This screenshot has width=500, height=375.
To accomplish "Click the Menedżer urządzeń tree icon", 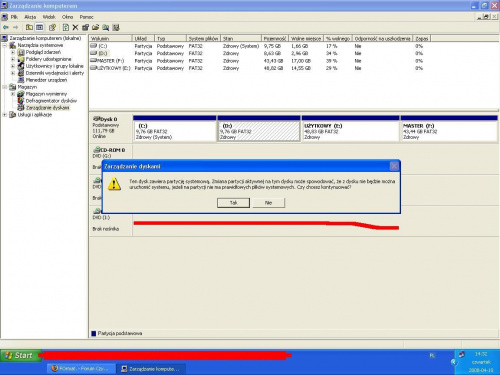I will click(x=21, y=80).
